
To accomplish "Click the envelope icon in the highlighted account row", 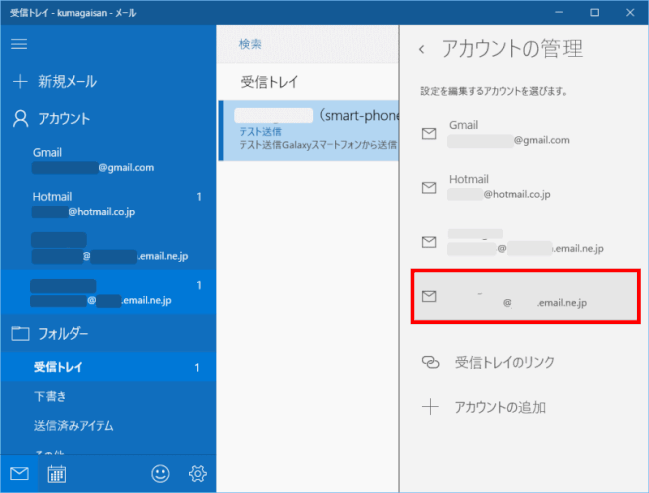I will (x=429, y=296).
